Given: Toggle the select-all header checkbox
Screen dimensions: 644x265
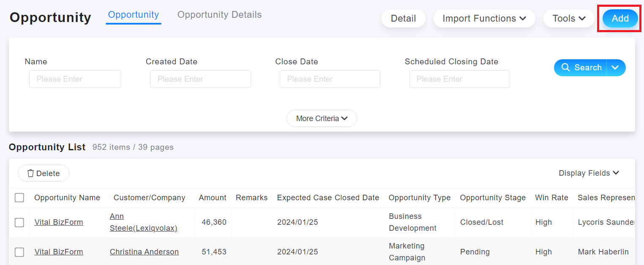Looking at the screenshot, I should pos(19,198).
